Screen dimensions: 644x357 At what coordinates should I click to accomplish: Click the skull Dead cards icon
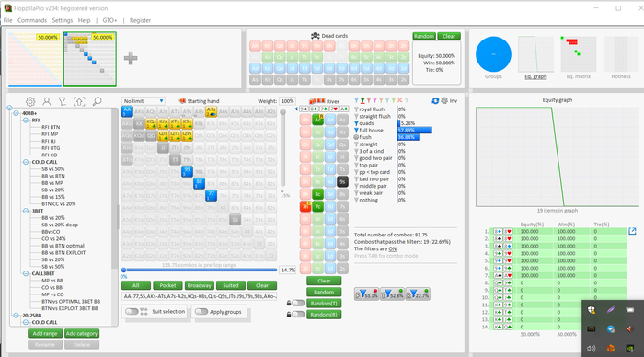[x=316, y=36]
